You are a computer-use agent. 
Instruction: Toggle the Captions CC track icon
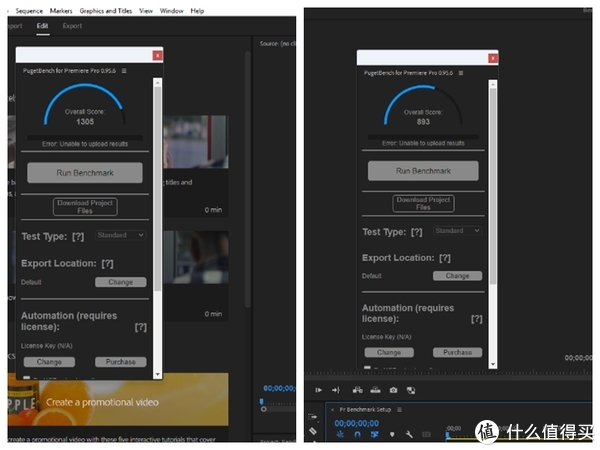pos(426,434)
